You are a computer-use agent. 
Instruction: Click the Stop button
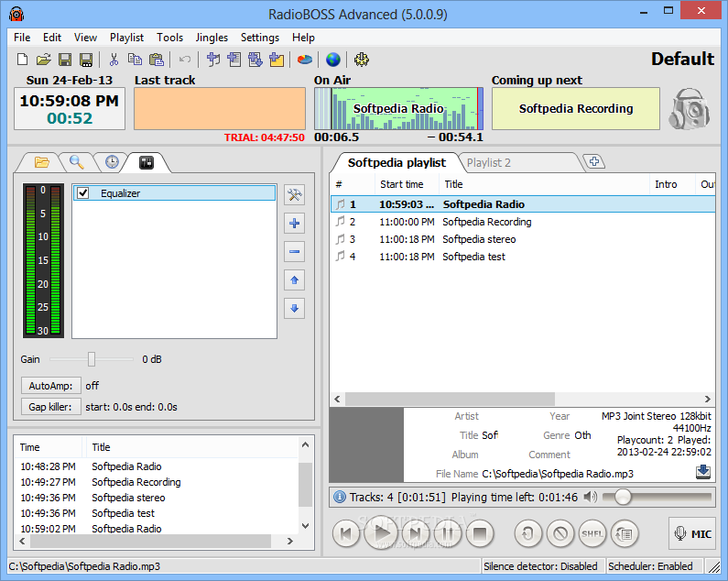click(x=480, y=533)
